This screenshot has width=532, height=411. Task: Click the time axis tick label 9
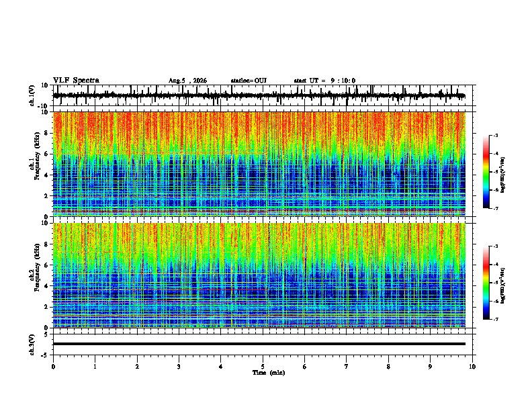(430, 367)
